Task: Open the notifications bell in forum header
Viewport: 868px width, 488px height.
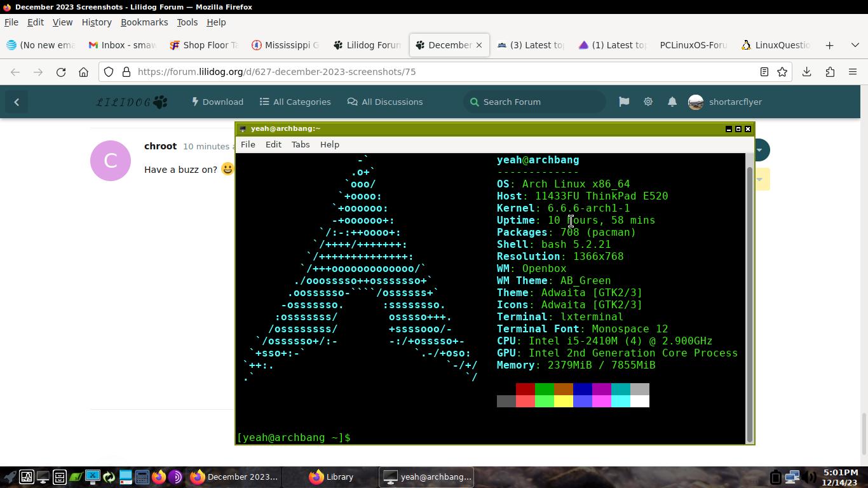Action: (x=672, y=102)
